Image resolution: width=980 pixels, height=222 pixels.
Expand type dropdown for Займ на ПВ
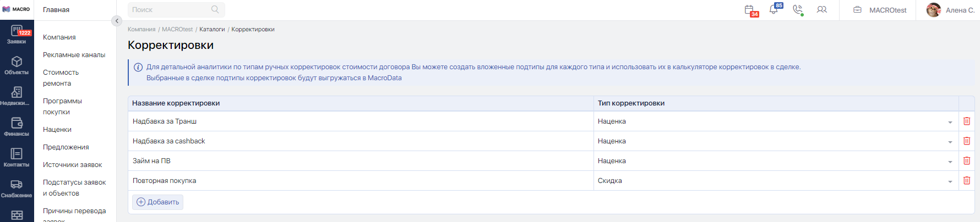coord(950,162)
